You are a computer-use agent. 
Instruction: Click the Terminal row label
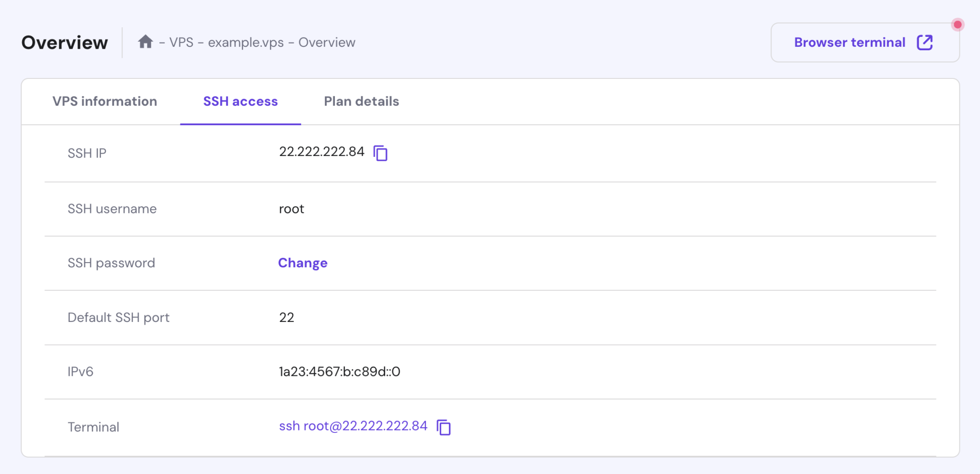(93, 427)
